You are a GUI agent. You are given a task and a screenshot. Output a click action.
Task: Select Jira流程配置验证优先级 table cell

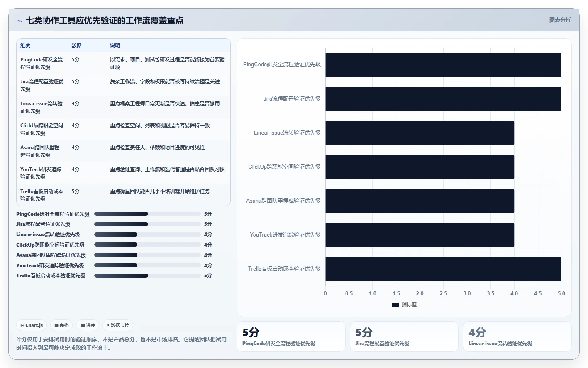(x=42, y=85)
